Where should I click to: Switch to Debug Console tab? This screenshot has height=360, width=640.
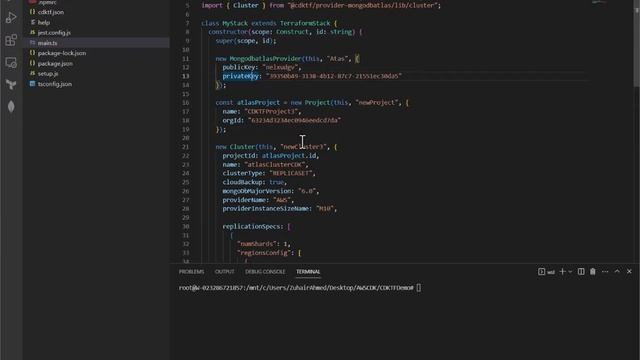tap(265, 272)
